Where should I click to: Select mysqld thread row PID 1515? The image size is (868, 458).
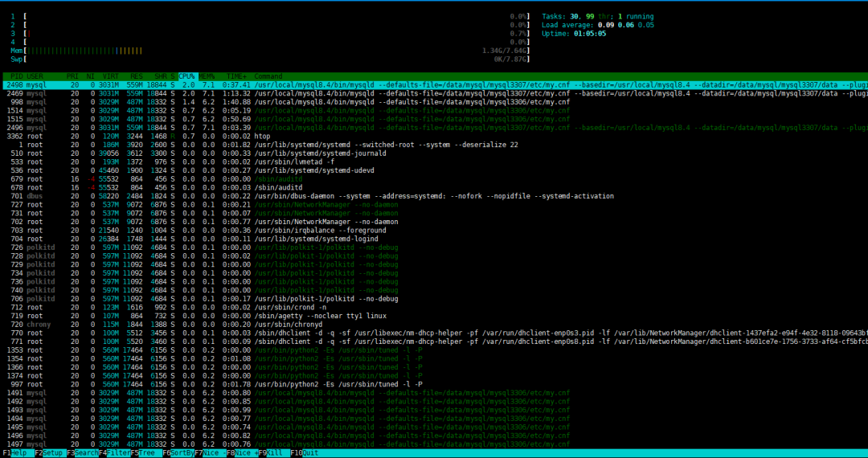tap(434, 120)
